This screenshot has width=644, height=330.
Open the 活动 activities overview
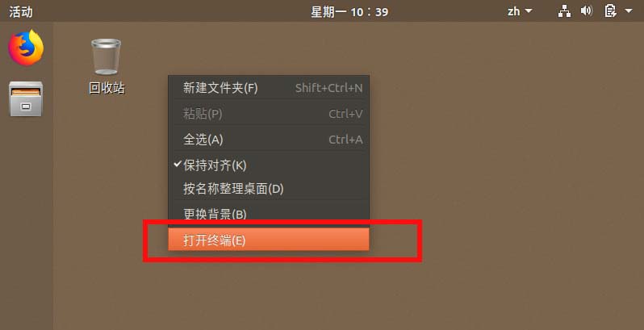click(x=20, y=11)
